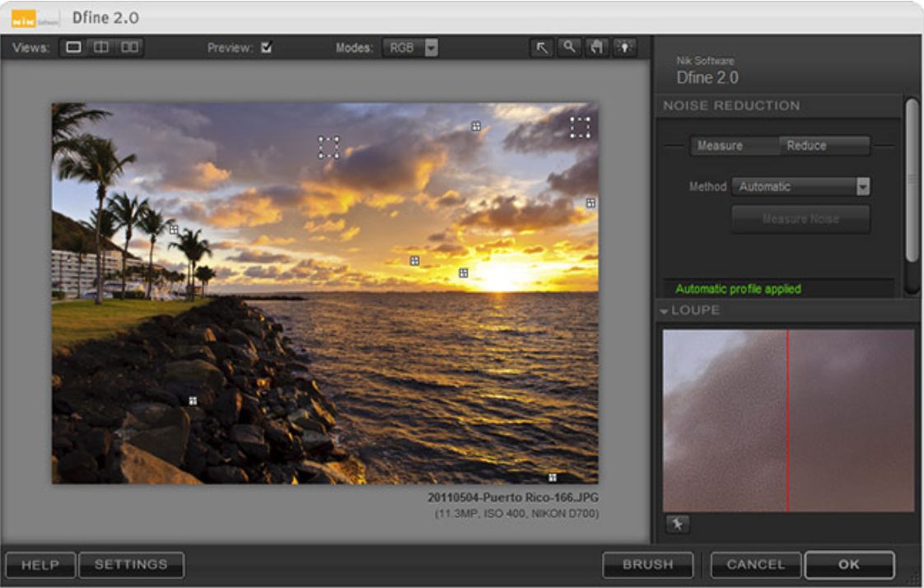Viewport: 924px width, 588px height.
Task: Switch to split preview view icon
Action: tap(101, 48)
